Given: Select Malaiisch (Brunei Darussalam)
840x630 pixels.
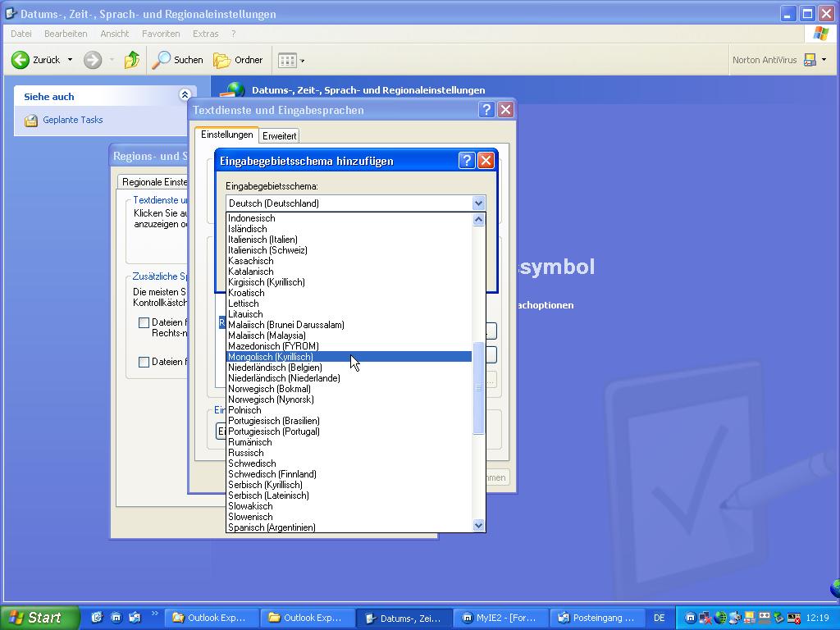Looking at the screenshot, I should [349, 325].
